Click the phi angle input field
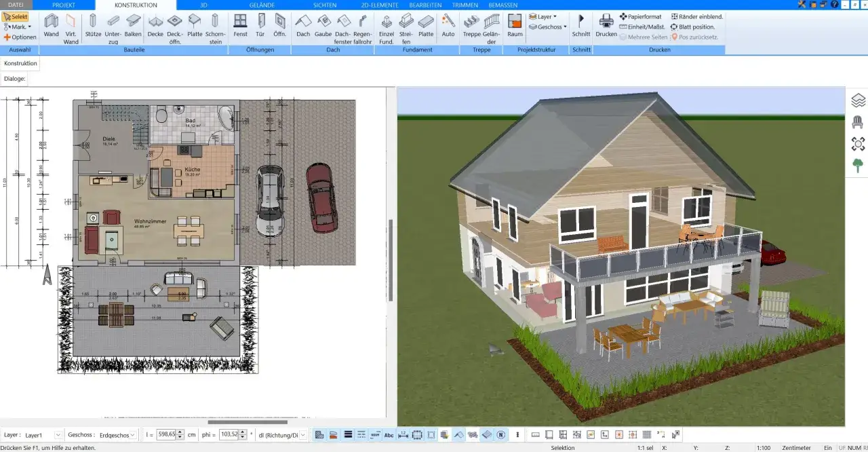 point(230,434)
